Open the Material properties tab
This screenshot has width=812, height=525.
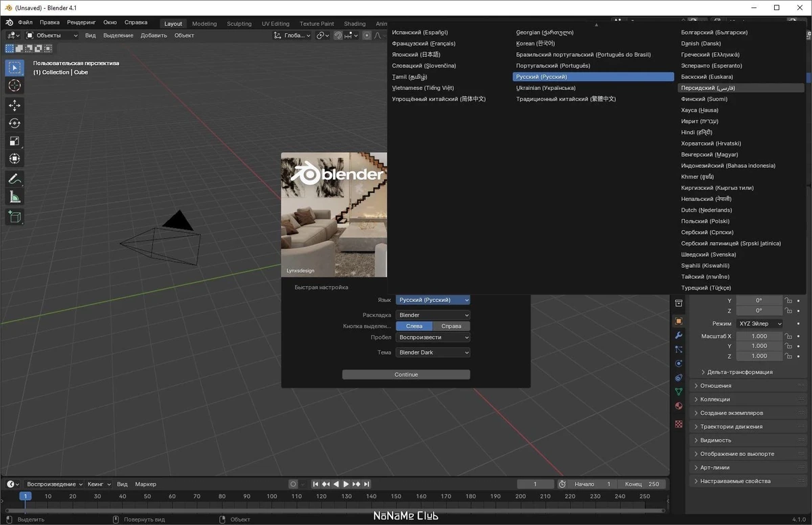click(679, 406)
